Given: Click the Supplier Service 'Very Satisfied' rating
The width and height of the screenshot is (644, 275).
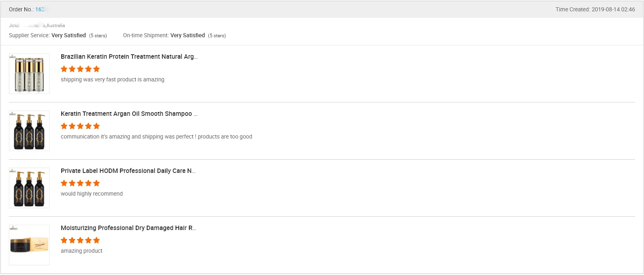Looking at the screenshot, I should pyautogui.click(x=68, y=35).
